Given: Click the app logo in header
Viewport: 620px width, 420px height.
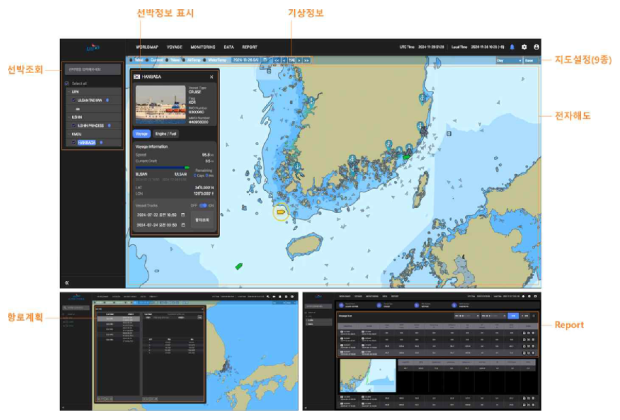Looking at the screenshot, I should click(x=92, y=47).
